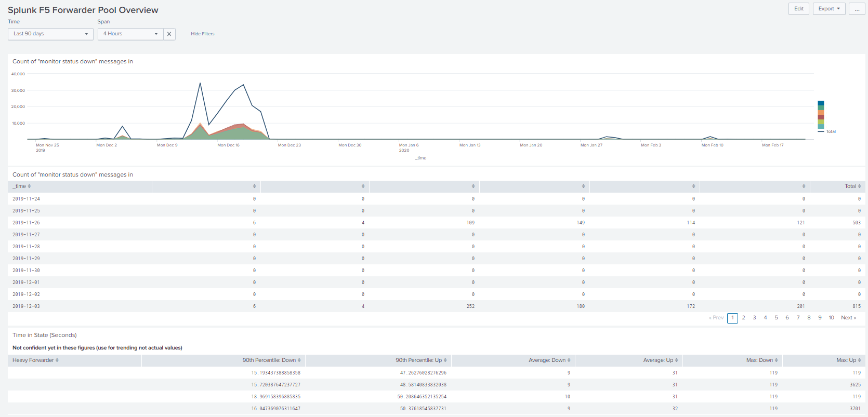The height and width of the screenshot is (417, 868).
Task: Open the Export dropdown
Action: point(829,9)
